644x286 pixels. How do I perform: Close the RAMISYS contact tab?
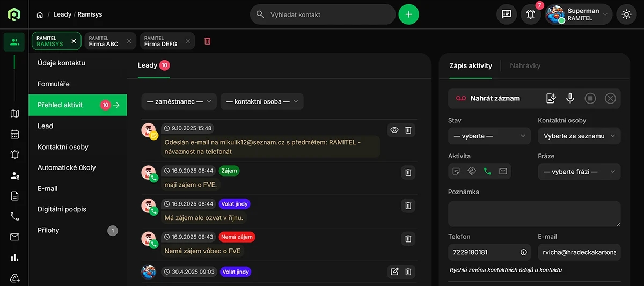(74, 41)
